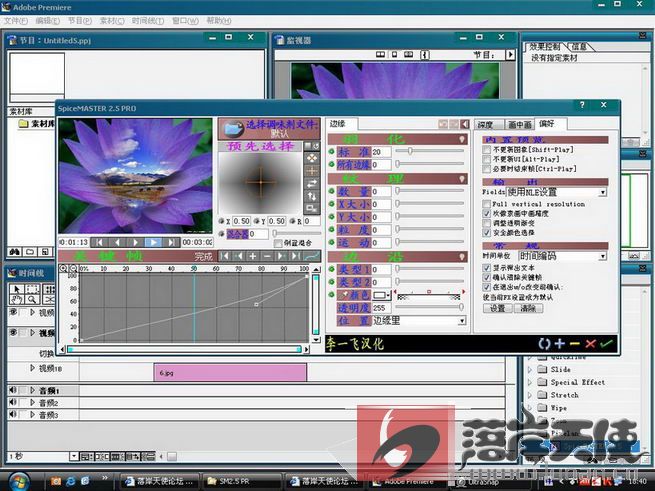Select the hand tool in timeline toolbox
The width and height of the screenshot is (655, 491).
pos(16,299)
